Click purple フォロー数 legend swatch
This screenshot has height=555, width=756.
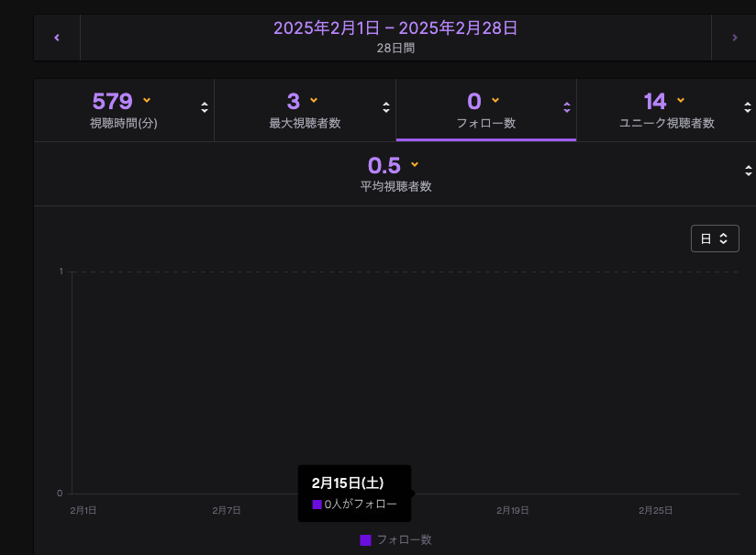pos(365,540)
